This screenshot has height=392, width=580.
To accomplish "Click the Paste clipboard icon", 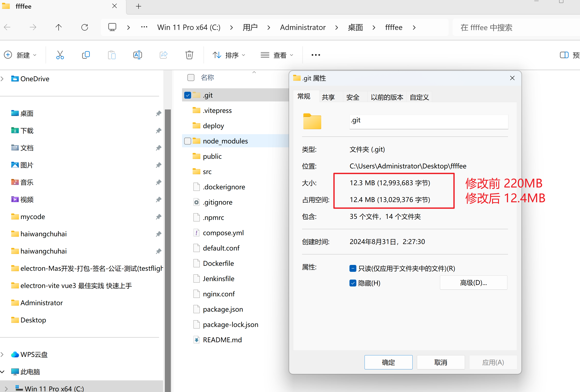I will [112, 55].
